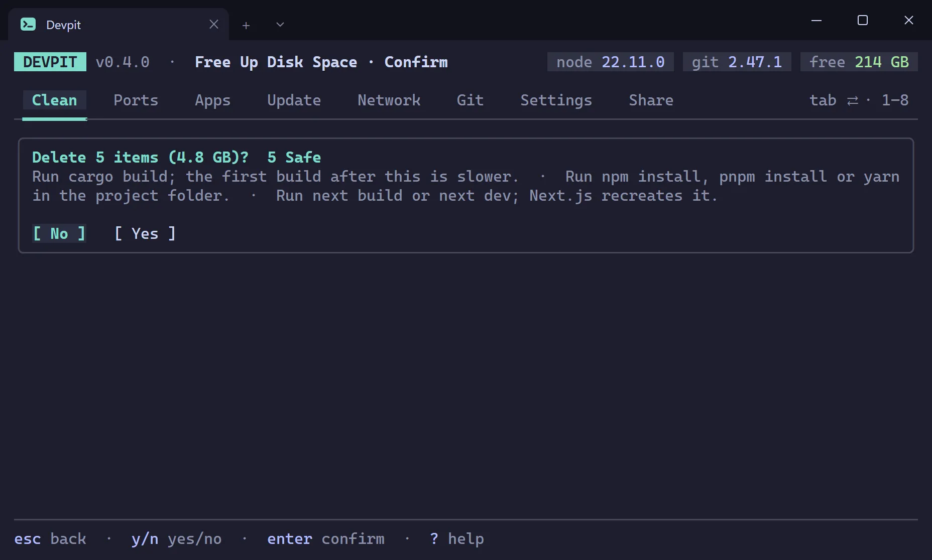Click the git 2.47.1 version badge
Viewport: 932px width, 560px height.
[x=737, y=62]
